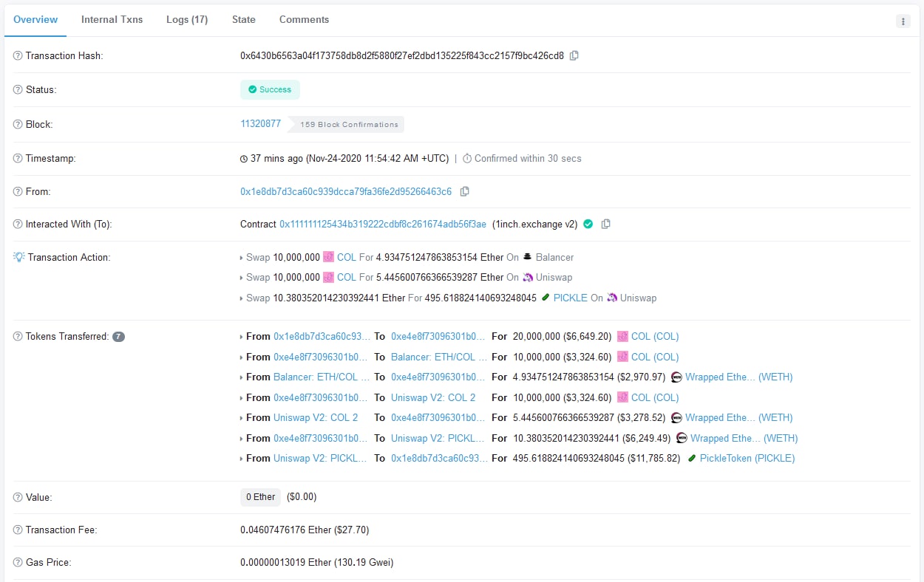Expand the transfer to Balancer: ETH/COL row arrow
The image size is (924, 582).
point(242,357)
